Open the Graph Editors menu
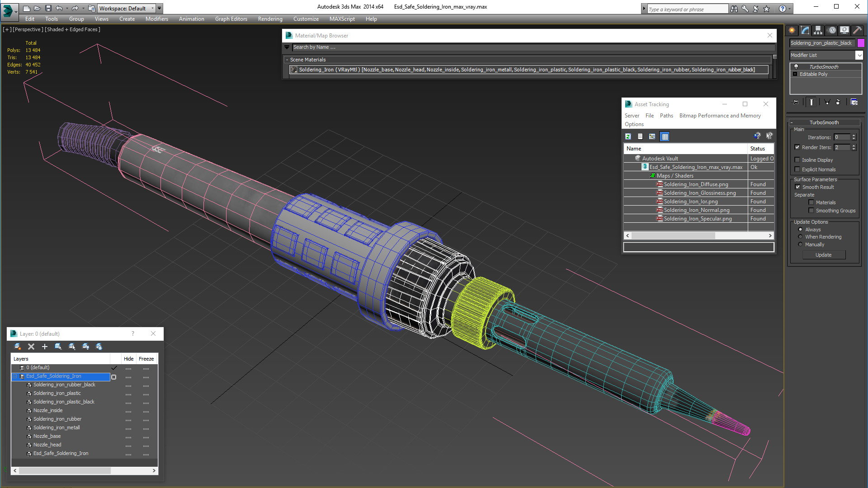Image resolution: width=868 pixels, height=488 pixels. click(x=231, y=19)
